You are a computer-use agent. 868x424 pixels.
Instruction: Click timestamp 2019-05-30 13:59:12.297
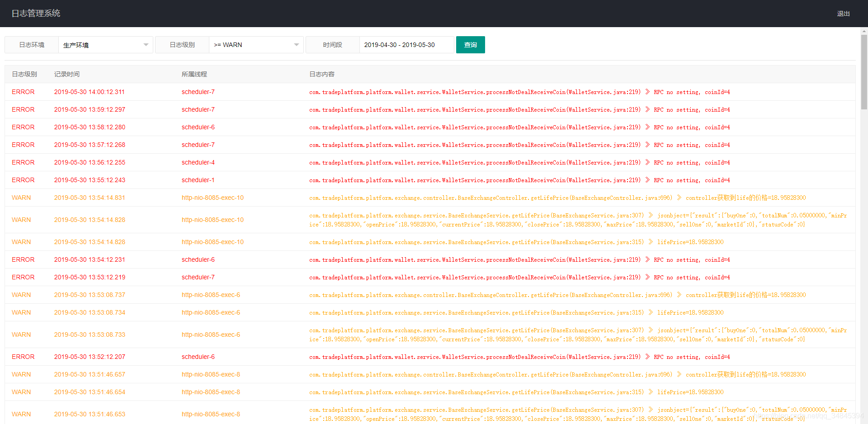pyautogui.click(x=90, y=109)
